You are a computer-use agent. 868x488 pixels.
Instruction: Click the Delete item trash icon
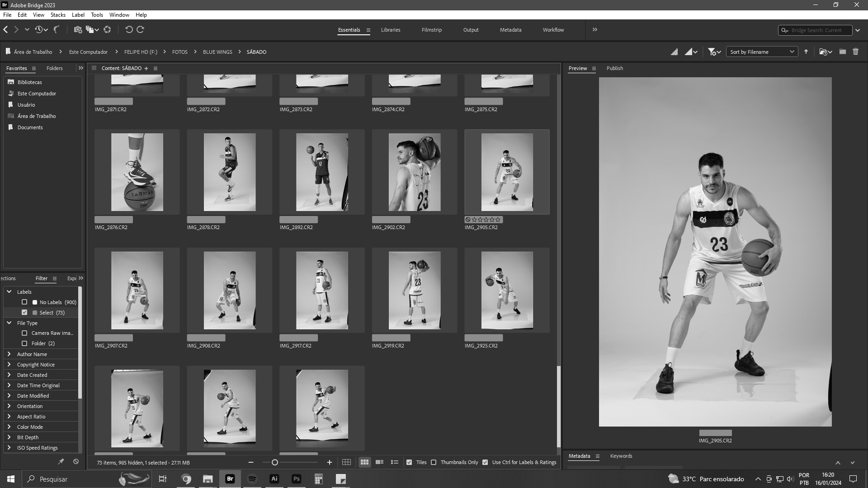click(855, 52)
